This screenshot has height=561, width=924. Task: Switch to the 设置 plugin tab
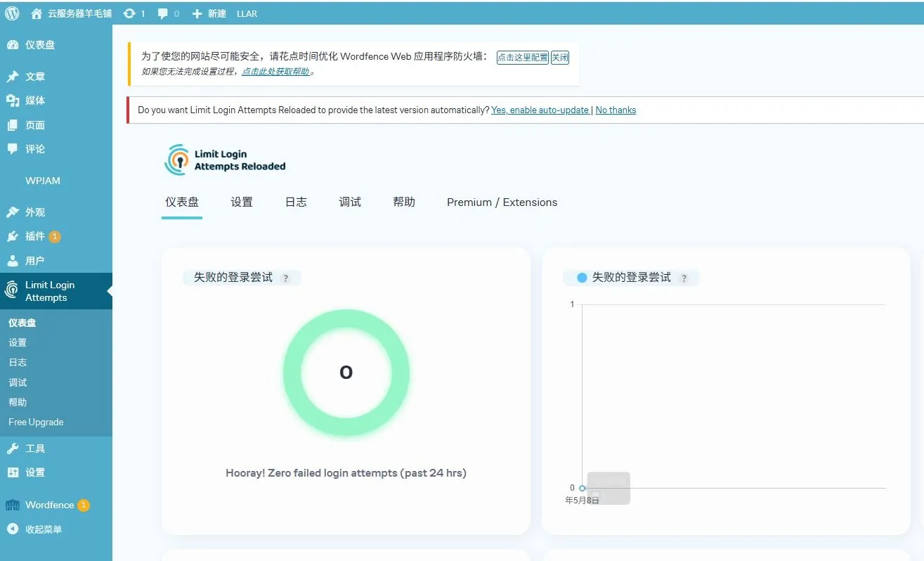point(242,202)
